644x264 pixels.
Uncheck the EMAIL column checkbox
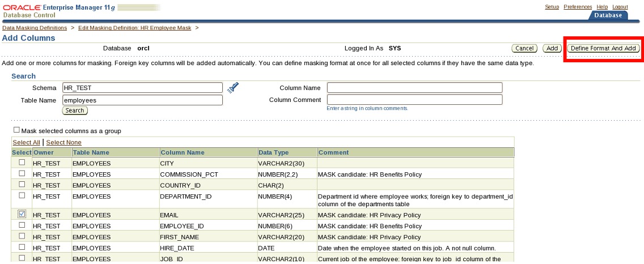pyautogui.click(x=22, y=214)
